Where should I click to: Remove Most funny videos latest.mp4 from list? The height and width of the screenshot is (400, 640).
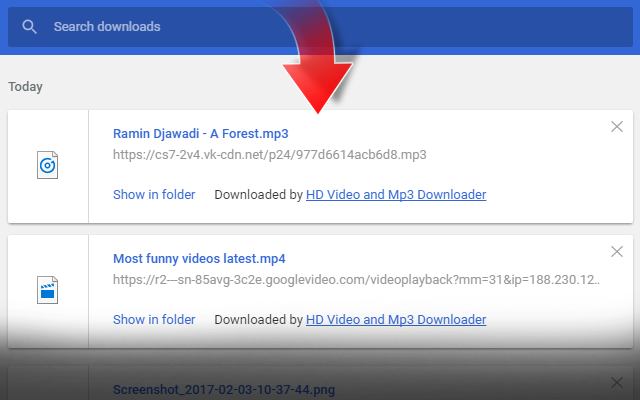click(x=617, y=251)
